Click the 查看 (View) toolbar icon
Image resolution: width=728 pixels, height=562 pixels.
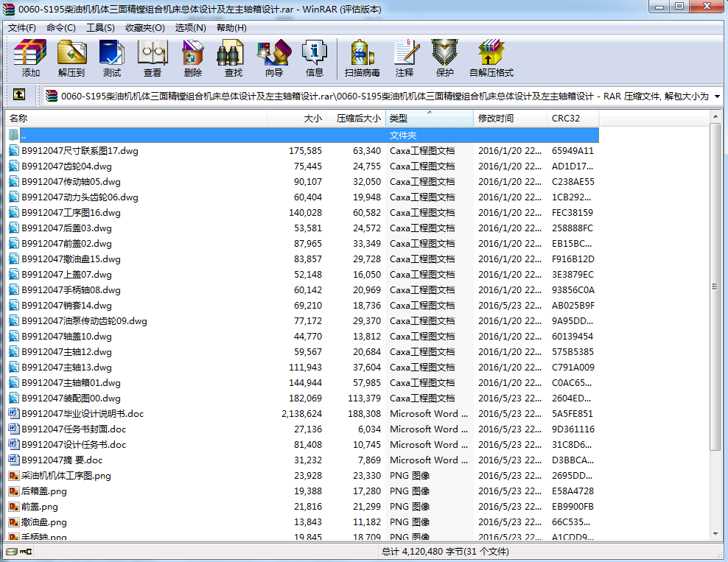(x=153, y=58)
